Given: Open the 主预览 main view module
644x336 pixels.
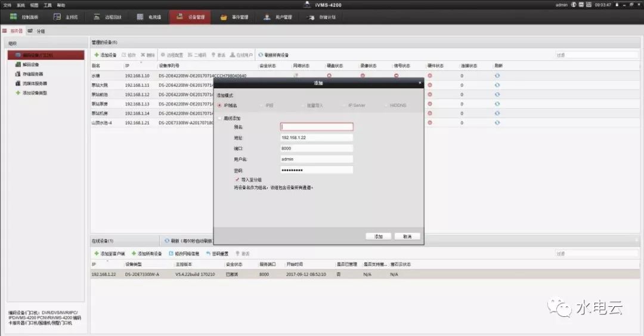Looking at the screenshot, I should 66,17.
